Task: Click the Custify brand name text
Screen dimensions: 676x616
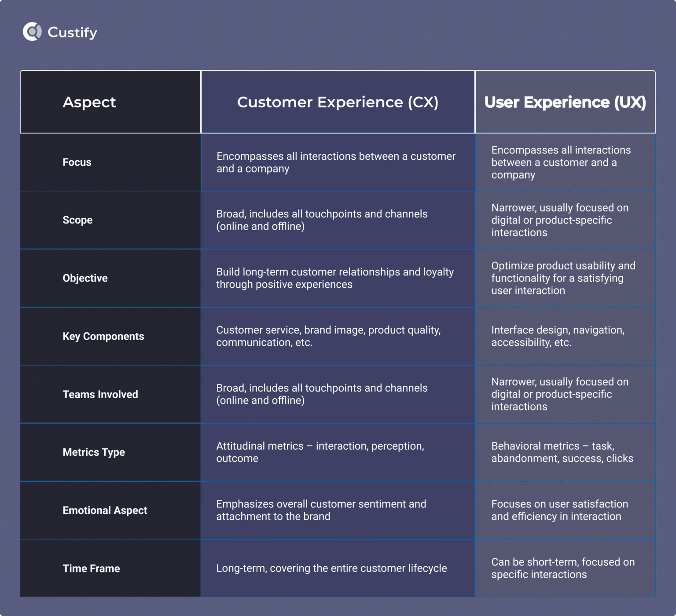Action: pos(72,32)
